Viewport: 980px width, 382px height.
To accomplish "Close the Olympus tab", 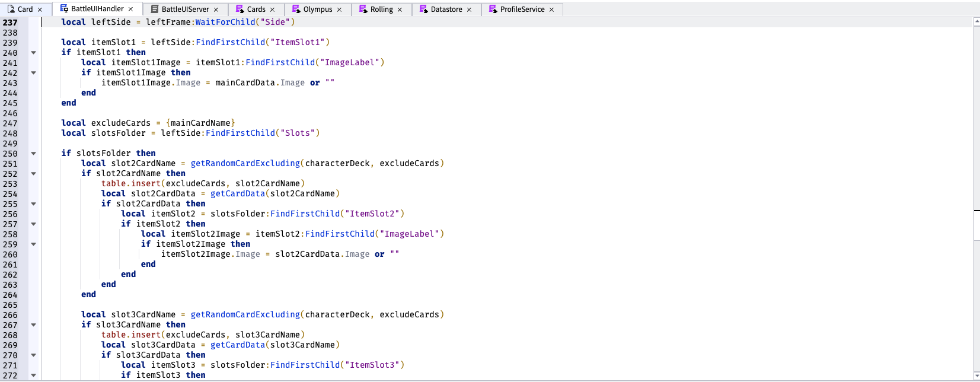I will 339,9.
